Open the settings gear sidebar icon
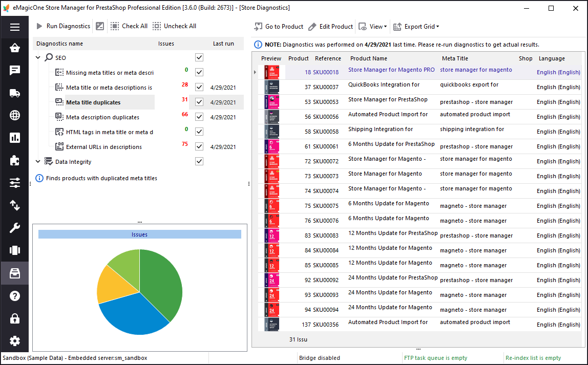Viewport: 588px width, 365px height. click(15, 341)
